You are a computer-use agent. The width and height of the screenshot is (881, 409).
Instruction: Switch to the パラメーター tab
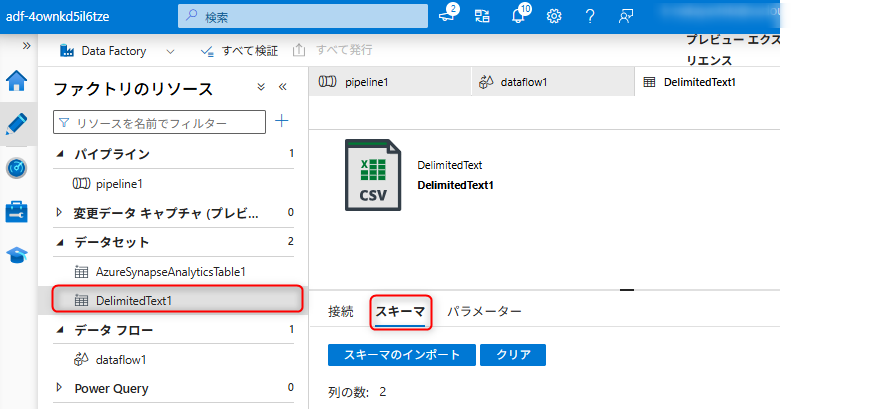pos(484,311)
